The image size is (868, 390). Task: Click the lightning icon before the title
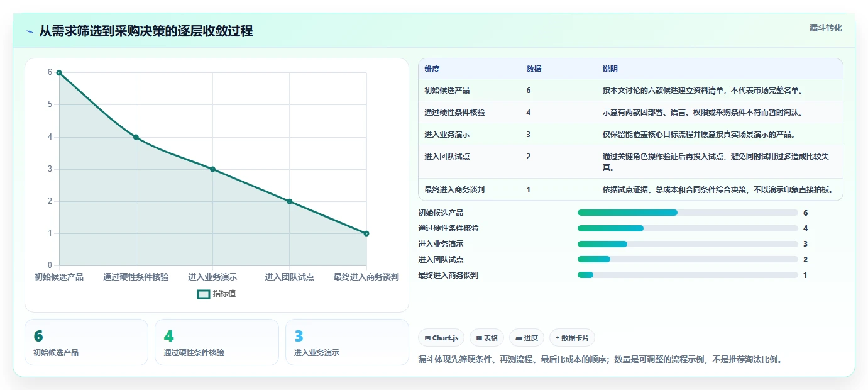pos(30,31)
